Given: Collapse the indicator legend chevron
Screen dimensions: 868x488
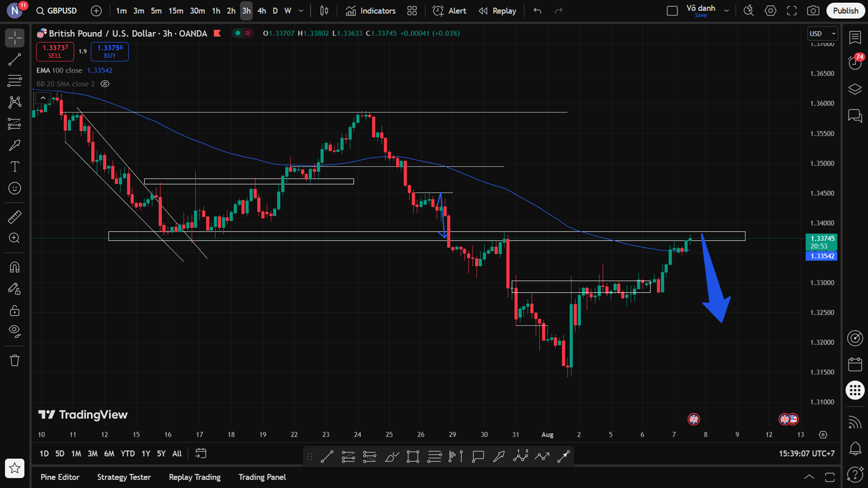Looking at the screenshot, I should [x=43, y=98].
